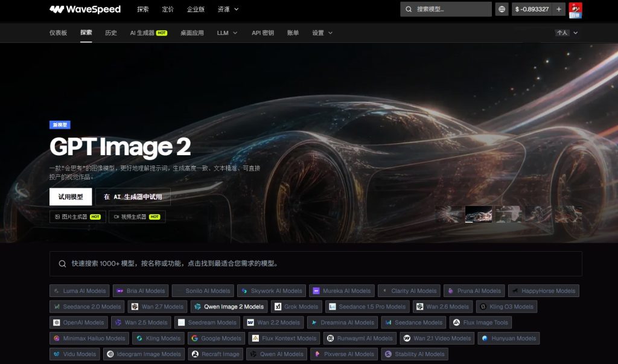This screenshot has height=364, width=618.
Task: Select the Flux Kontext Models tag
Action: click(x=284, y=338)
